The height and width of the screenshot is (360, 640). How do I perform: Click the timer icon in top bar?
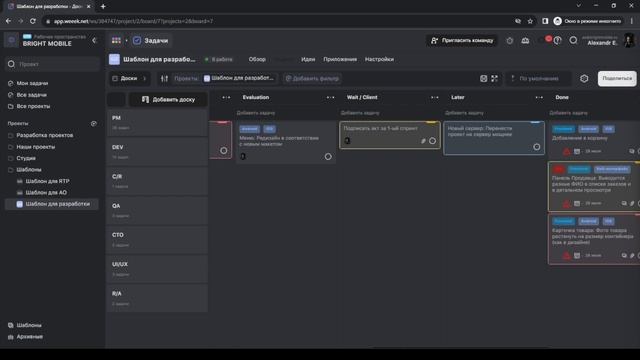(x=510, y=40)
